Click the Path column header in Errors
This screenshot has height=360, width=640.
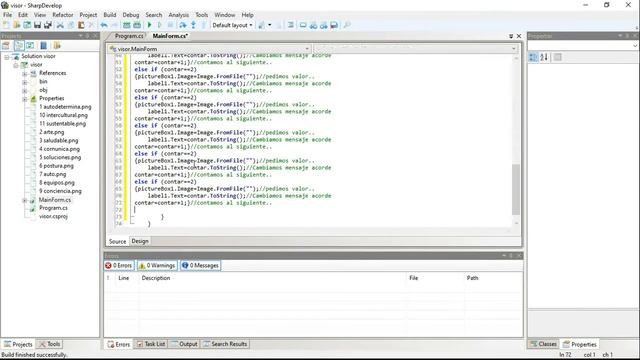click(x=472, y=278)
